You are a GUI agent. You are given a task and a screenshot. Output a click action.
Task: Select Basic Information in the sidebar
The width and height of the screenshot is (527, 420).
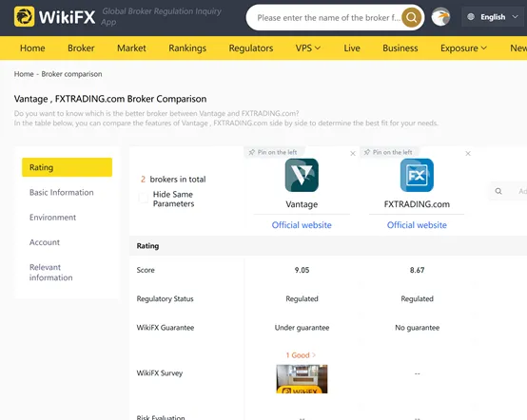click(x=62, y=192)
